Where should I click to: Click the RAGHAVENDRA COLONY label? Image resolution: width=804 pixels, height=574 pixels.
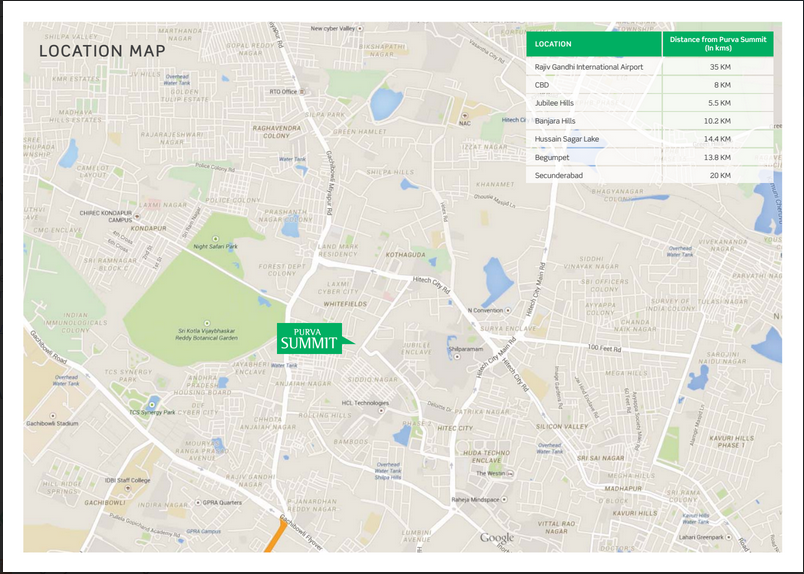click(x=276, y=132)
